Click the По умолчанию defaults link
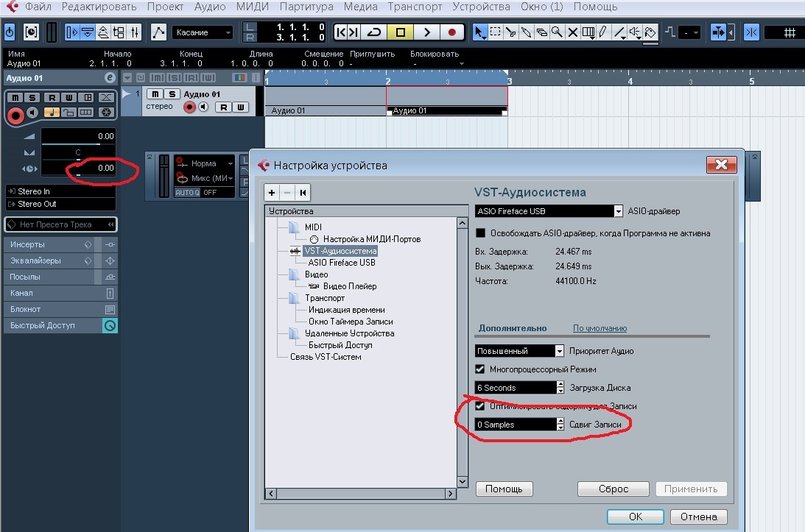This screenshot has height=532, width=805. click(600, 328)
